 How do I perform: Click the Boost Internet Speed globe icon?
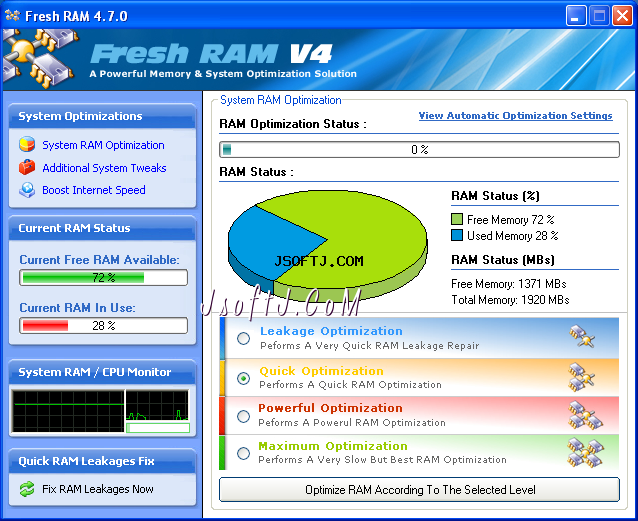(27, 190)
